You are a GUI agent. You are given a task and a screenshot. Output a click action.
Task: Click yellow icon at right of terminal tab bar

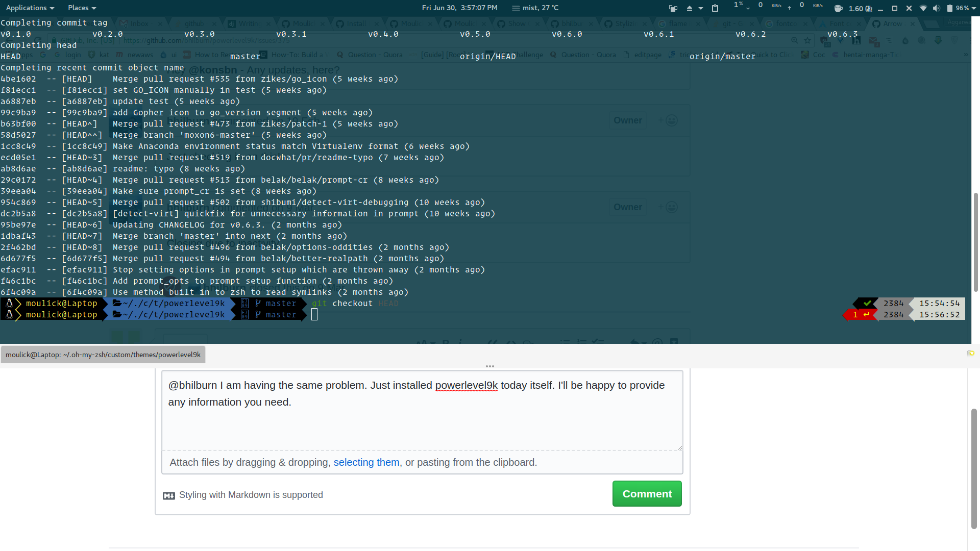coord(970,353)
